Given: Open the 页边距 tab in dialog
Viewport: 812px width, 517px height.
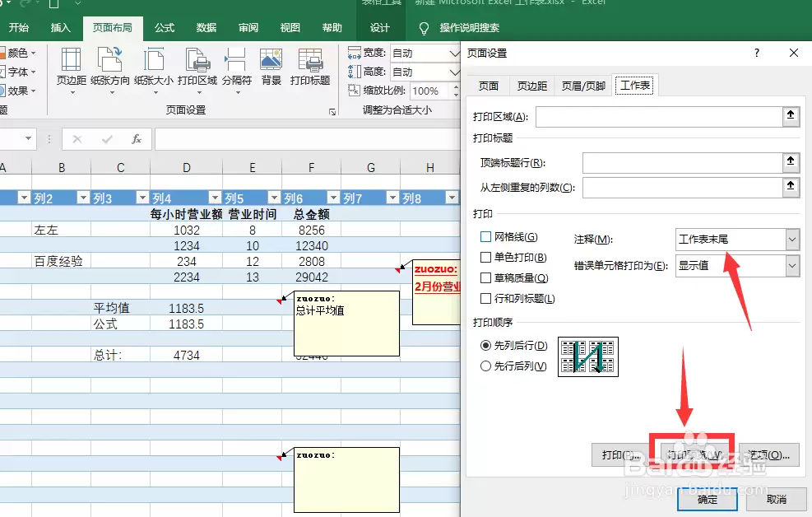Looking at the screenshot, I should coord(531,86).
